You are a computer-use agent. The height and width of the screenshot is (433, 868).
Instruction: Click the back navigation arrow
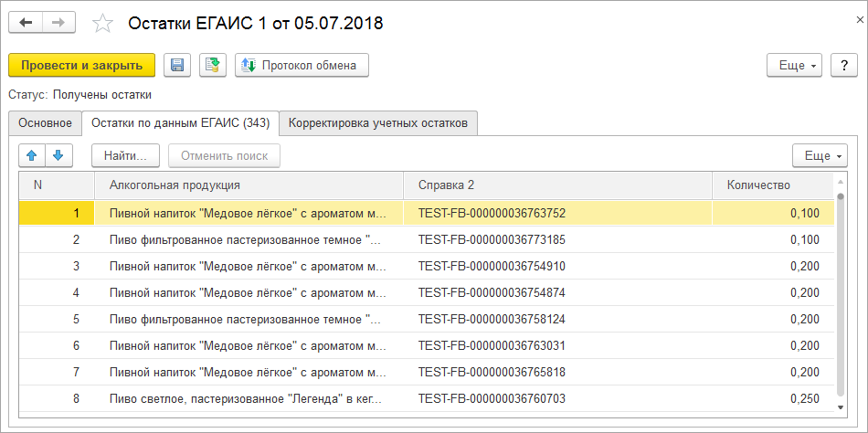coord(26,23)
